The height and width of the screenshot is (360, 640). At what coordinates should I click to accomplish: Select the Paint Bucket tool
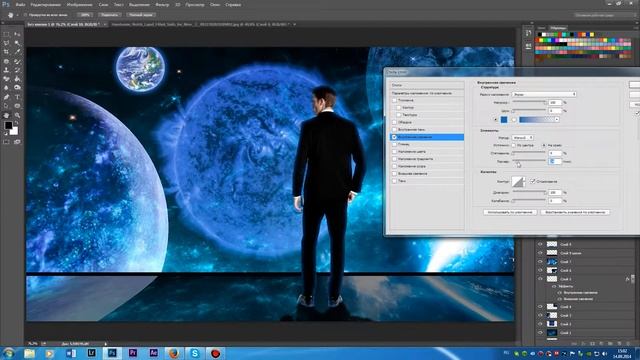point(17,79)
